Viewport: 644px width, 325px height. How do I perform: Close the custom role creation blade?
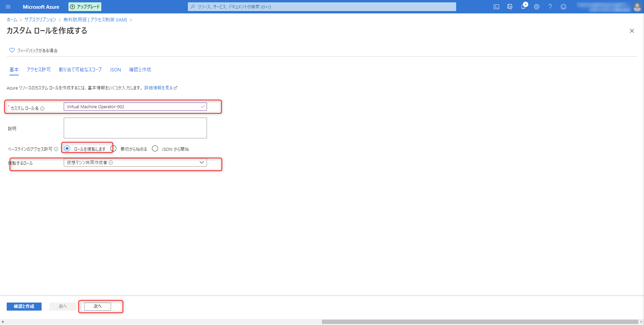click(x=632, y=31)
